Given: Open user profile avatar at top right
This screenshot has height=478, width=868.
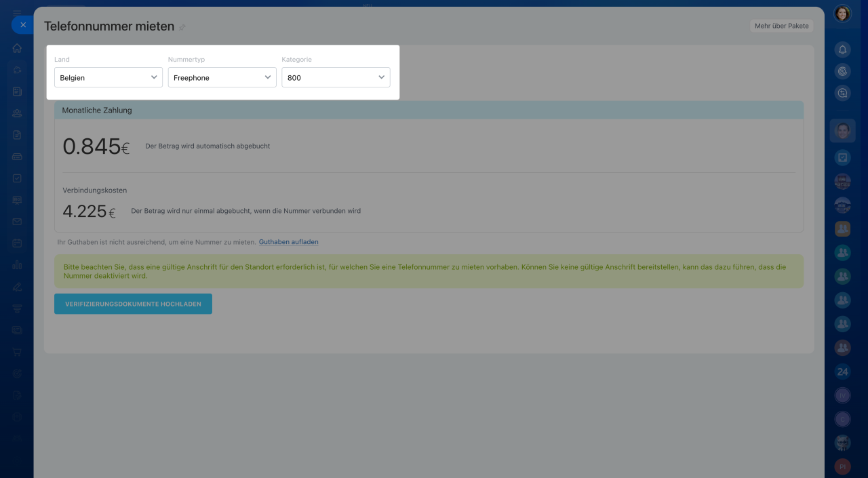Looking at the screenshot, I should tap(842, 14).
